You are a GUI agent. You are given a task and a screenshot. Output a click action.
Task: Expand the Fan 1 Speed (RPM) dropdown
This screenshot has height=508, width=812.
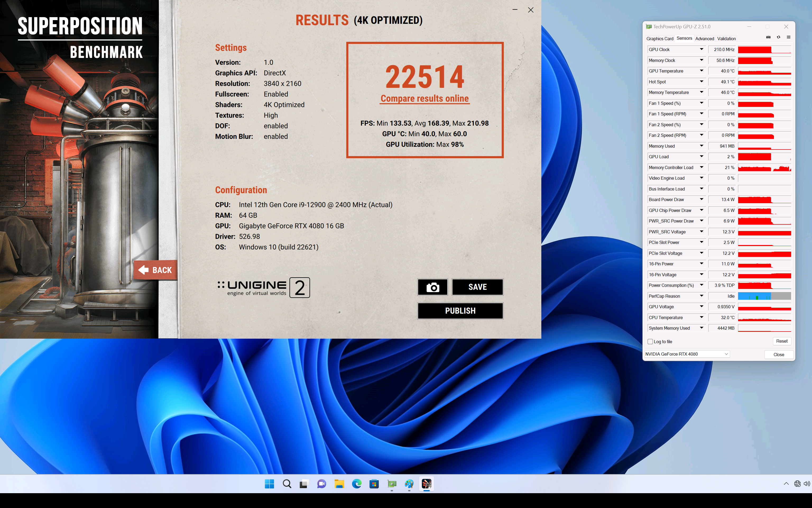point(701,114)
